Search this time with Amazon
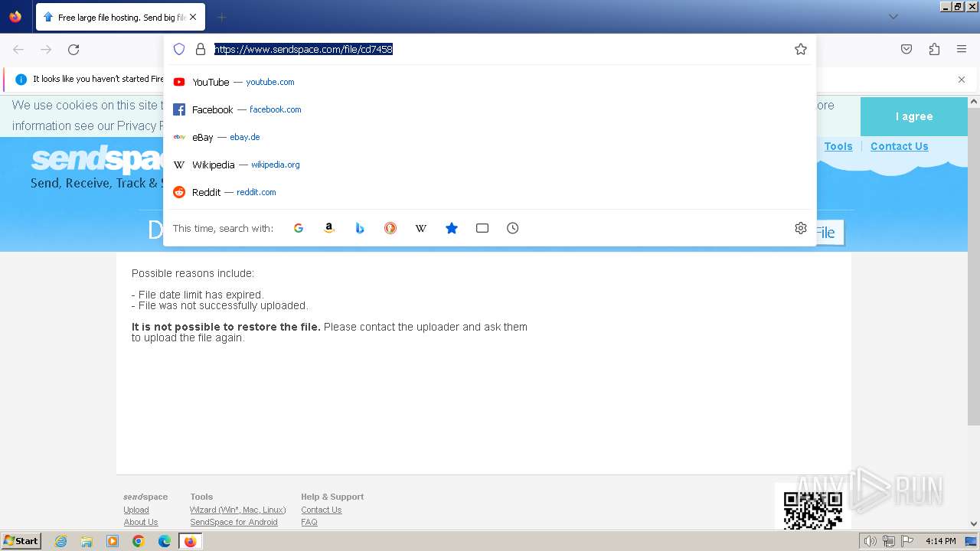This screenshot has height=551, width=980. pos(329,228)
